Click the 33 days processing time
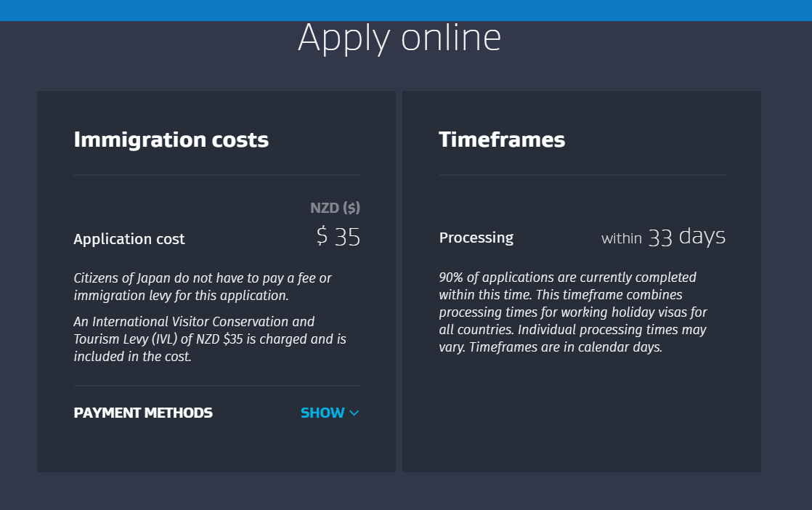 click(686, 237)
